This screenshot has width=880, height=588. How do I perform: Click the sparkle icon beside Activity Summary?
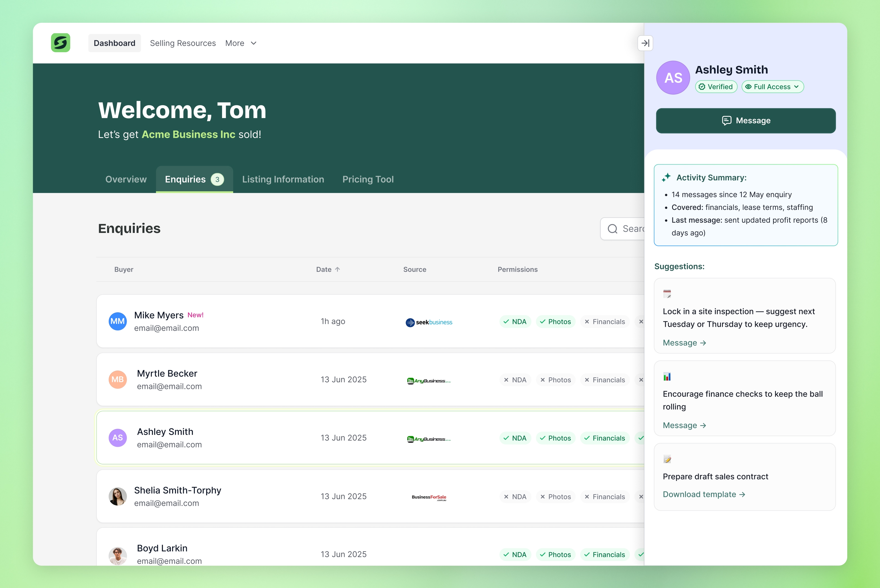tap(666, 177)
